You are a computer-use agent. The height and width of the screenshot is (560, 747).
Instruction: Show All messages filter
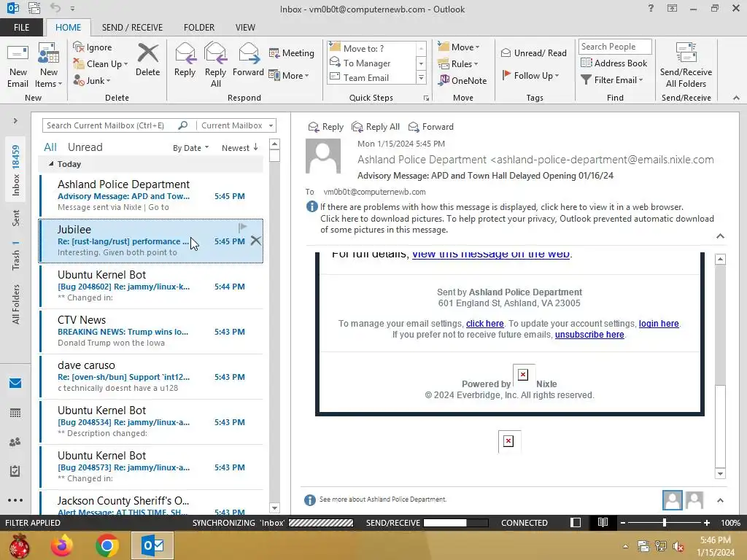coord(50,147)
